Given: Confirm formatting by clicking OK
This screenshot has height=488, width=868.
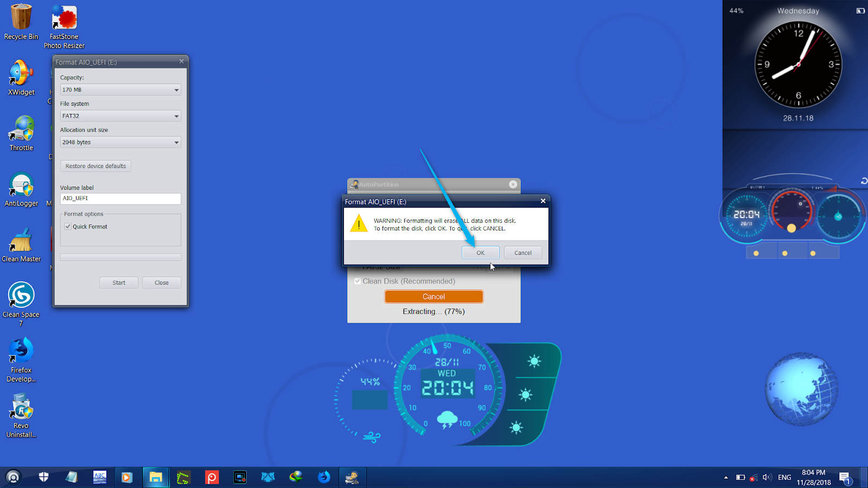Looking at the screenshot, I should (480, 252).
